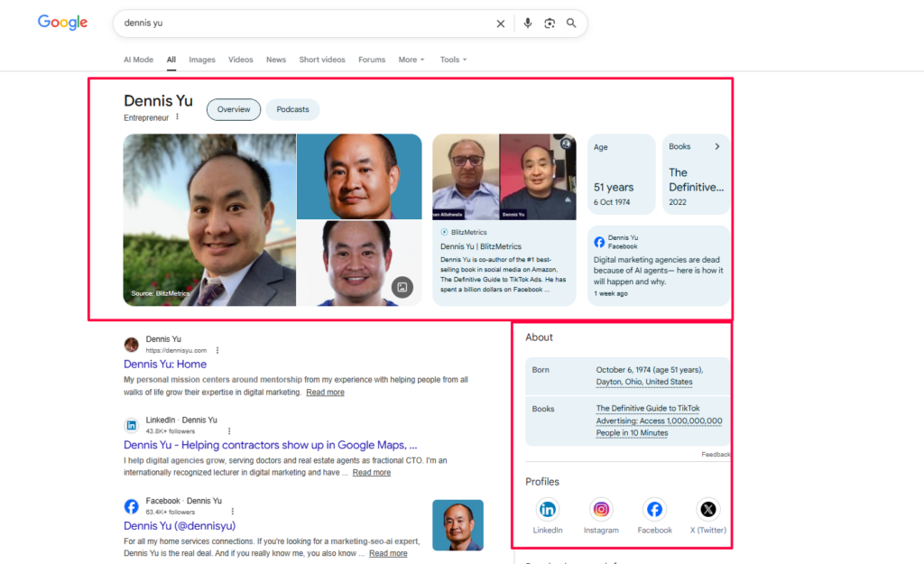
Task: Open LinkedIn from the Profiles section
Action: [x=548, y=509]
